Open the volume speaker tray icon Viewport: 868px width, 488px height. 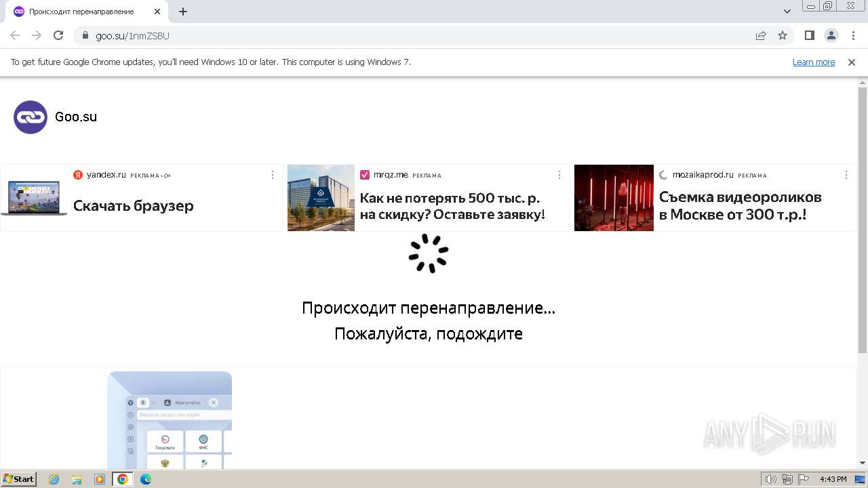pyautogui.click(x=771, y=479)
